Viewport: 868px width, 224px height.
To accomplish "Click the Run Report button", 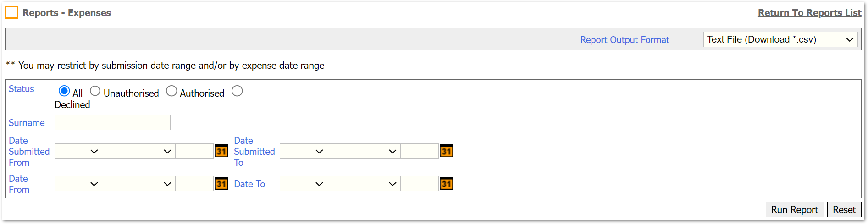I will coord(795,209).
